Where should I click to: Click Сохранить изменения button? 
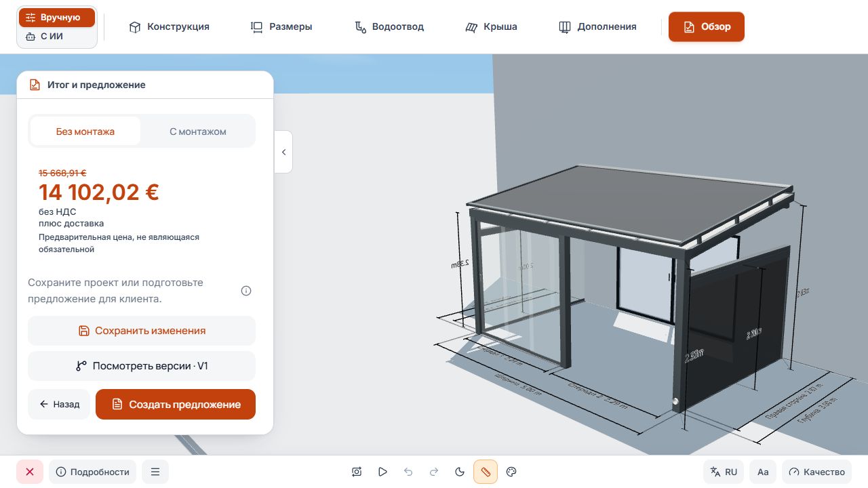point(142,331)
